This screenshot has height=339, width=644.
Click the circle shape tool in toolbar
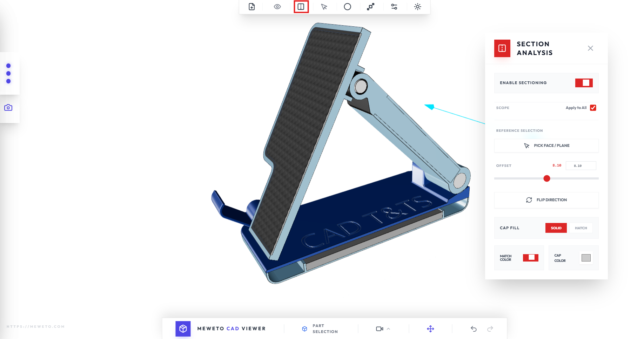(x=347, y=7)
